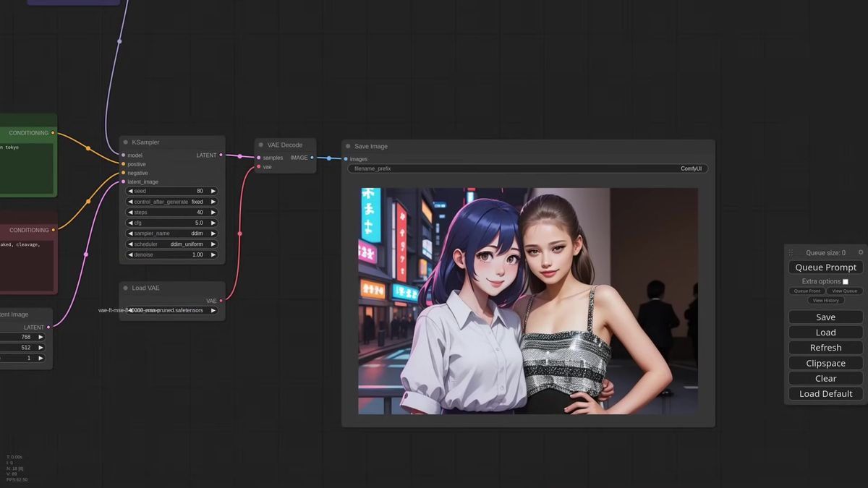
Task: Save the workflow with the Save button
Action: pos(825,317)
